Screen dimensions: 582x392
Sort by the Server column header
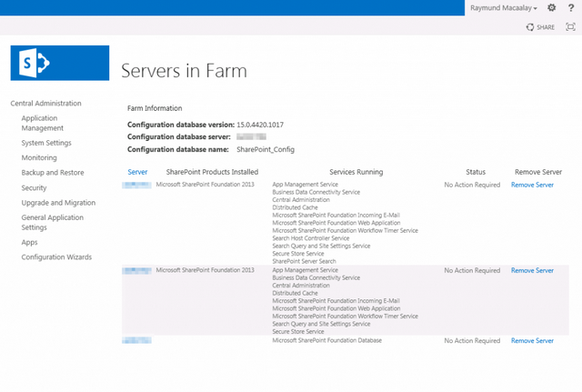[x=137, y=172]
